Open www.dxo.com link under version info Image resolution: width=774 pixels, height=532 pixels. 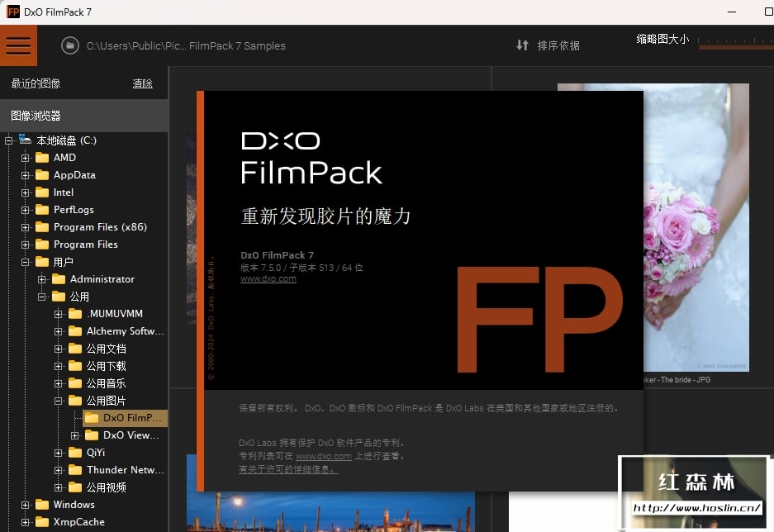click(268, 279)
